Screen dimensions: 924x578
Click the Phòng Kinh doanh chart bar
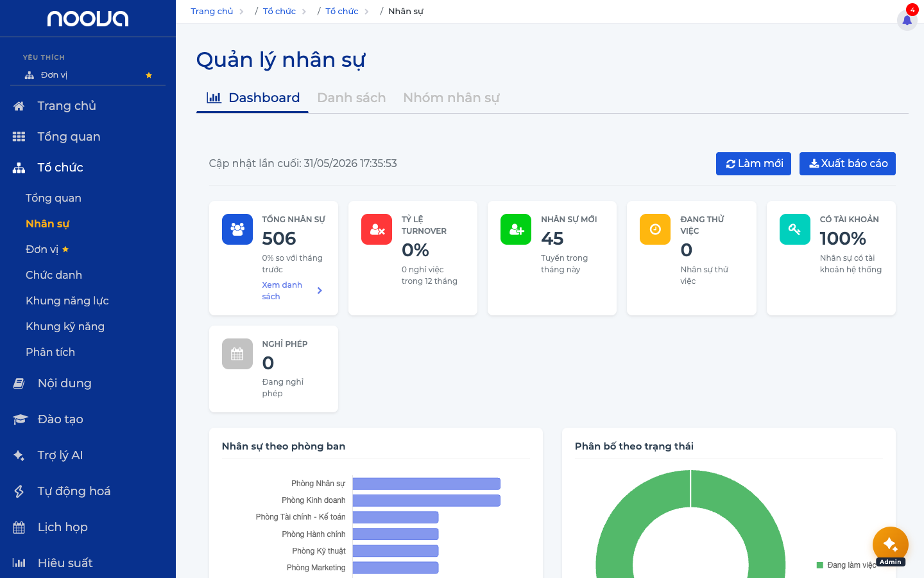click(426, 500)
